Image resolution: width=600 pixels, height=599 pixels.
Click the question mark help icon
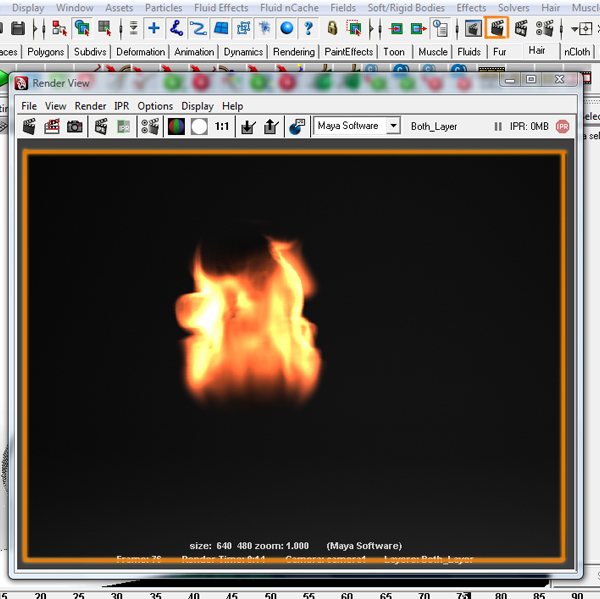pyautogui.click(x=308, y=28)
